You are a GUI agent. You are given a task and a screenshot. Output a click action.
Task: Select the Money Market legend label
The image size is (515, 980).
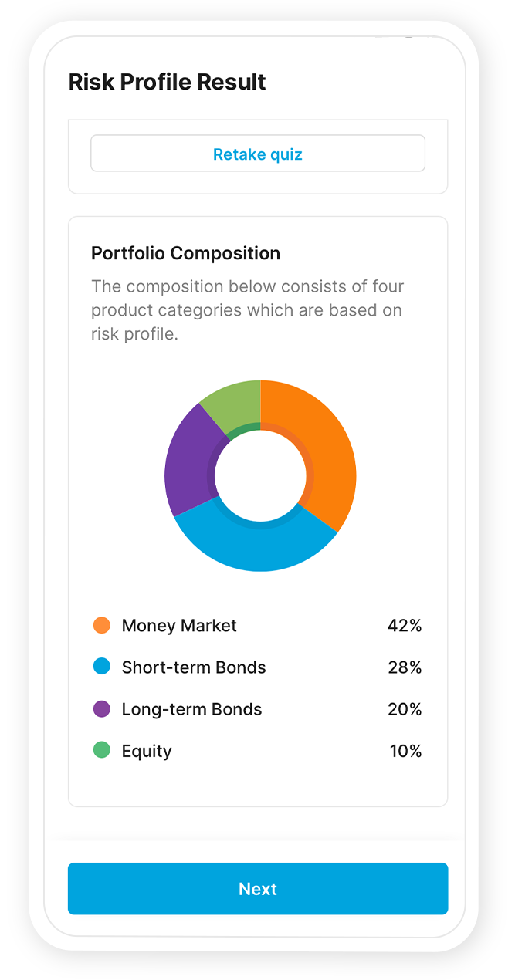(179, 626)
